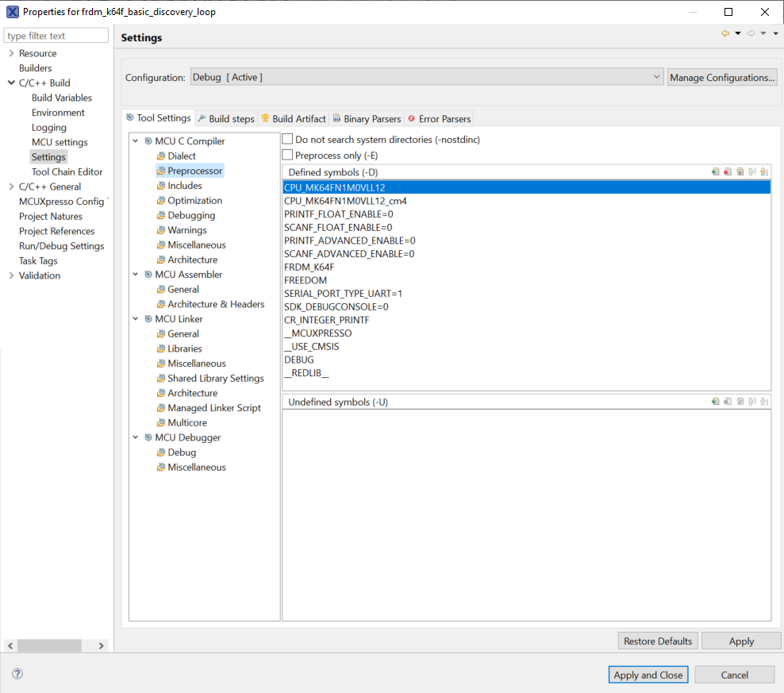
Task: Click the MCU C Compiler tool icon
Action: click(x=148, y=141)
